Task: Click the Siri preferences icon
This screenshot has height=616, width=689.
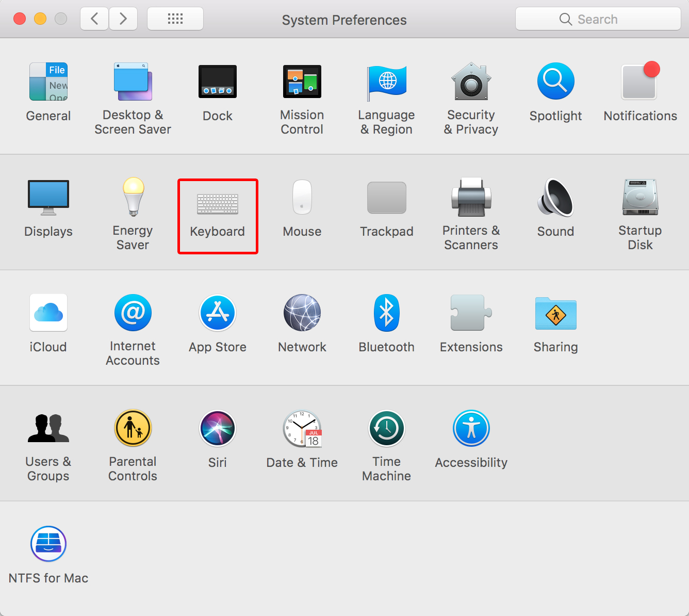Action: (x=217, y=429)
